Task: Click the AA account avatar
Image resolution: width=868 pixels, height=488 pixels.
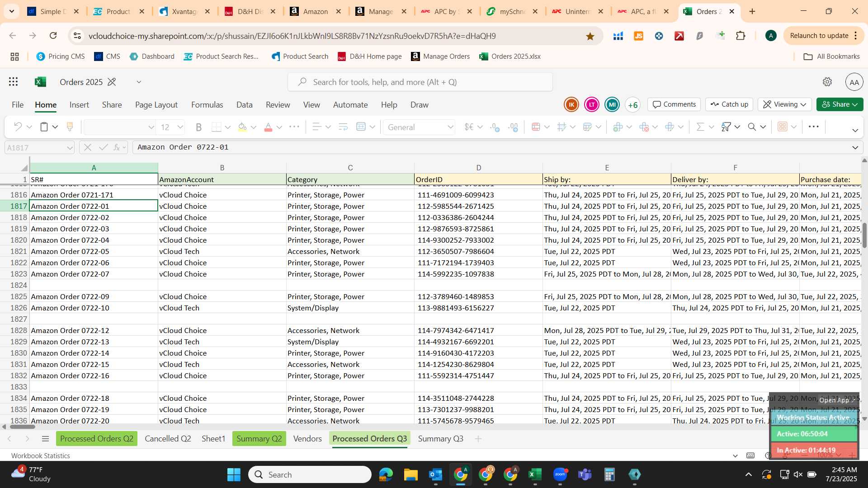Action: 854,82
